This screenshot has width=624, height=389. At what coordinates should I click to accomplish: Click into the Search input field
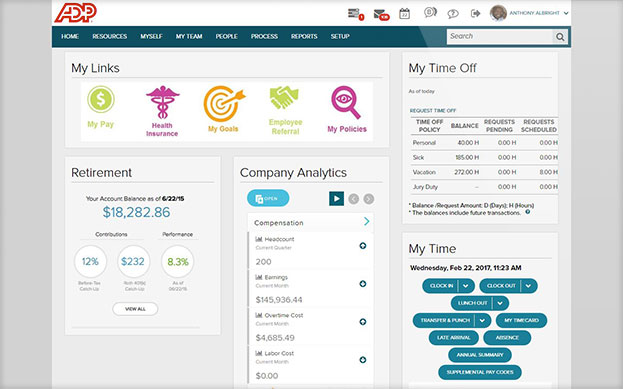(x=499, y=37)
